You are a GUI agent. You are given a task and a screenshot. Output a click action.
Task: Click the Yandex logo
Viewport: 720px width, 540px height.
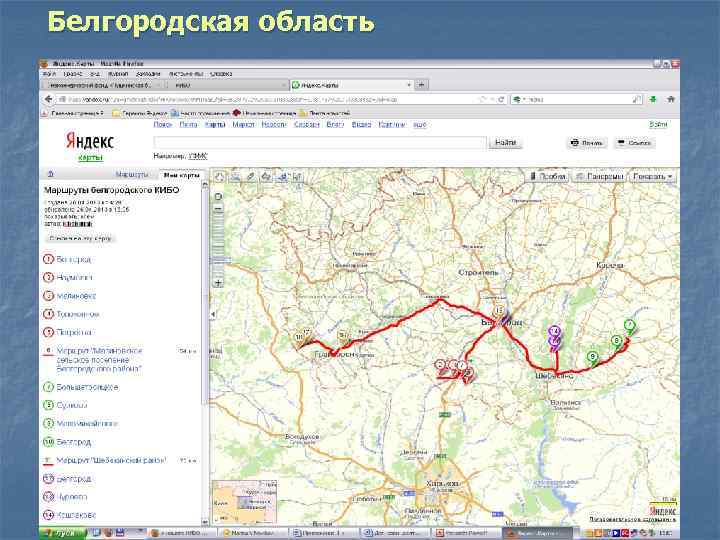90,141
